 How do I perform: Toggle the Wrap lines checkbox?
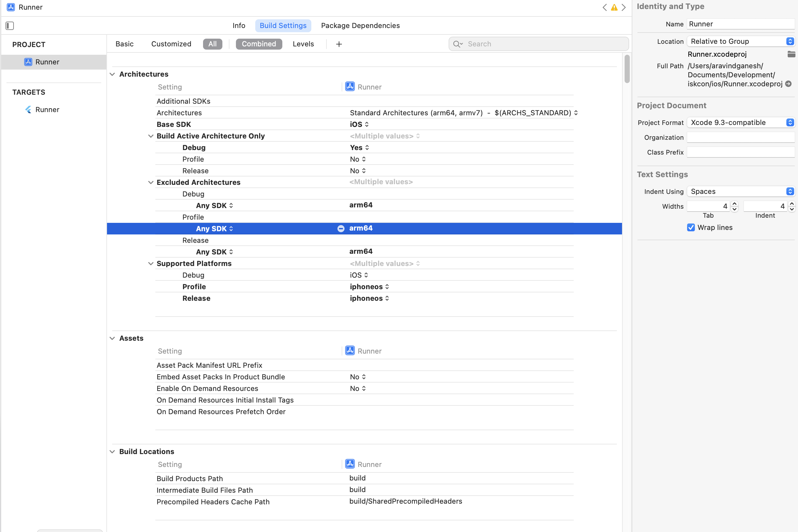[x=691, y=228]
